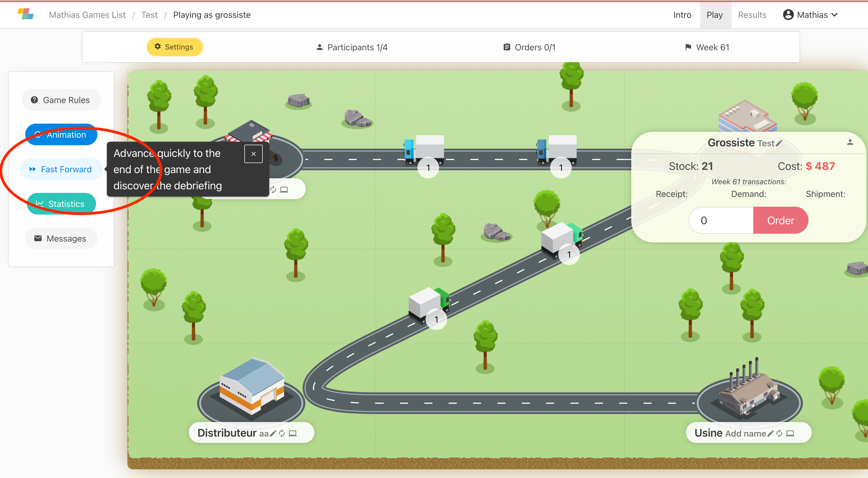
Task: Edit Usine name pencil icon
Action: tap(771, 433)
